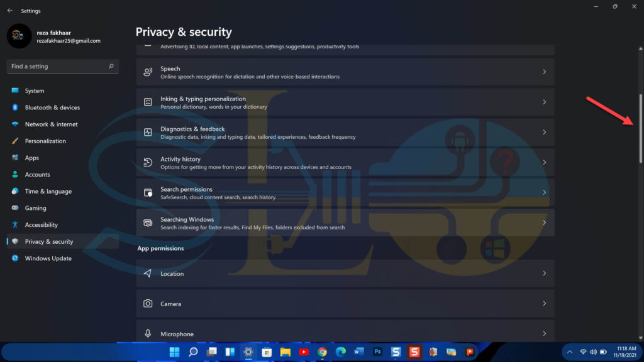Click the volume speaker tray icon
The width and height of the screenshot is (644, 362).
coord(593,352)
